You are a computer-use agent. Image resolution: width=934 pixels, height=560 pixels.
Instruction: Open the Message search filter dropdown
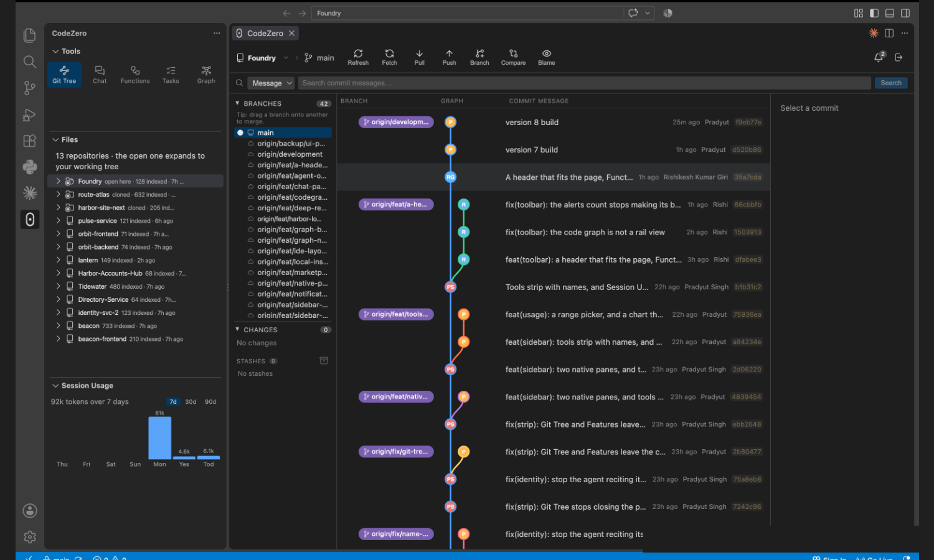[x=272, y=83]
